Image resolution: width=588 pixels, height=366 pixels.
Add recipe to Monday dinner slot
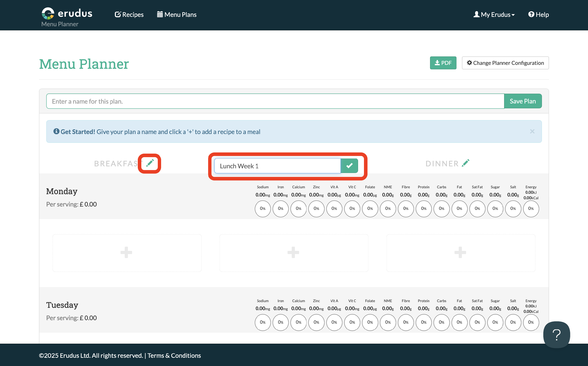[460, 253]
